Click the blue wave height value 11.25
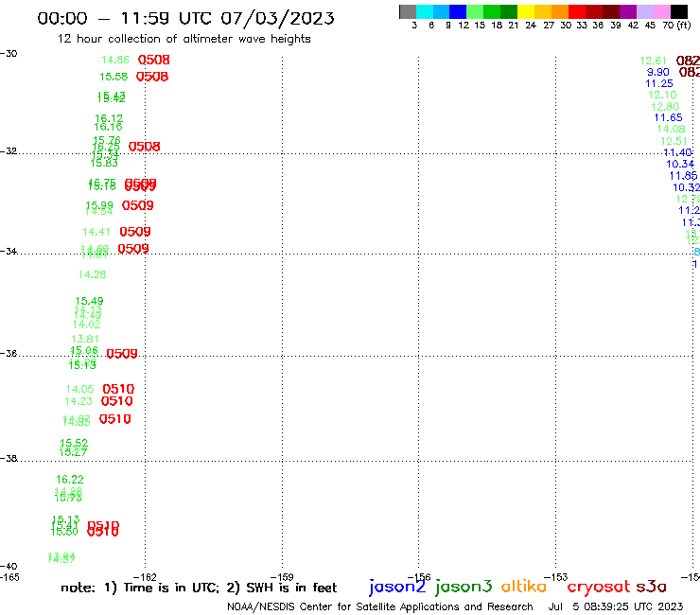Image resolution: width=700 pixels, height=615 pixels. coord(659,83)
